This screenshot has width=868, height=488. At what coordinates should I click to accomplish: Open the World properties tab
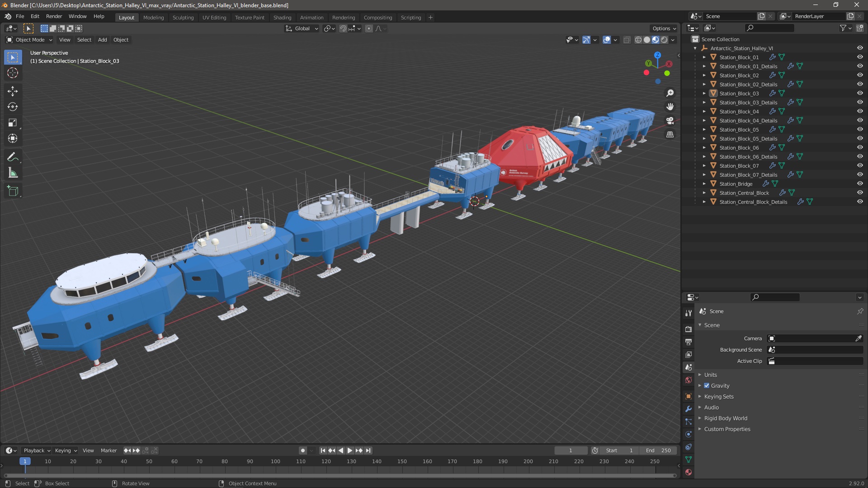click(x=689, y=380)
